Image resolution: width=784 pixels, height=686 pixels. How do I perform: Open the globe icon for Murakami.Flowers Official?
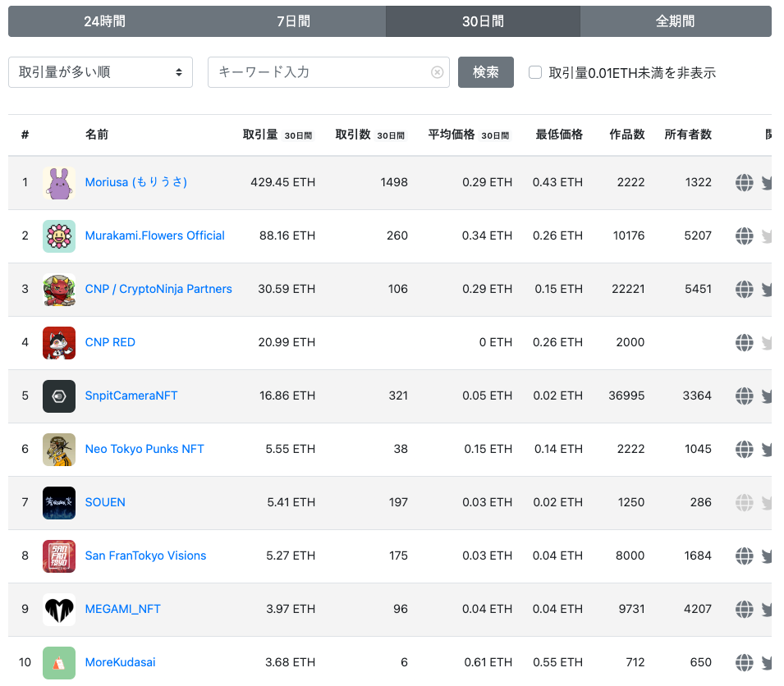744,236
